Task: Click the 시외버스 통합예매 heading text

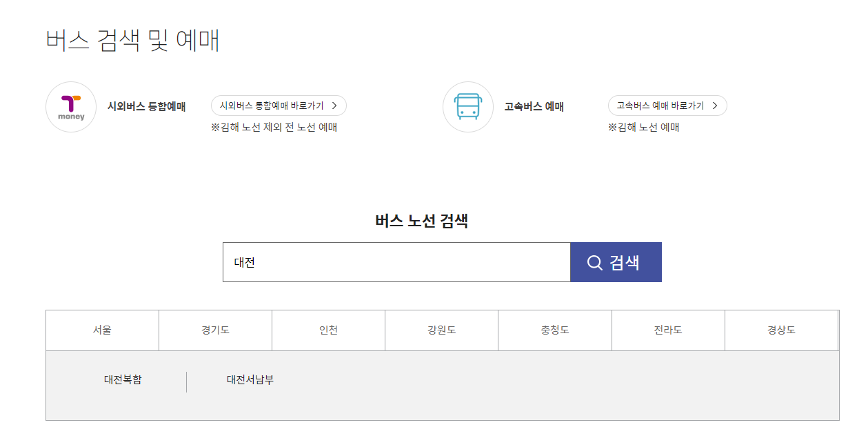Action: [146, 107]
